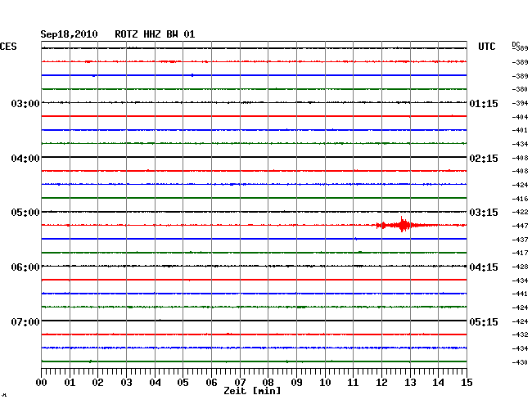The image size is (532, 404).
Task: Click minute tick label "01" on time axis
Action: click(x=70, y=383)
